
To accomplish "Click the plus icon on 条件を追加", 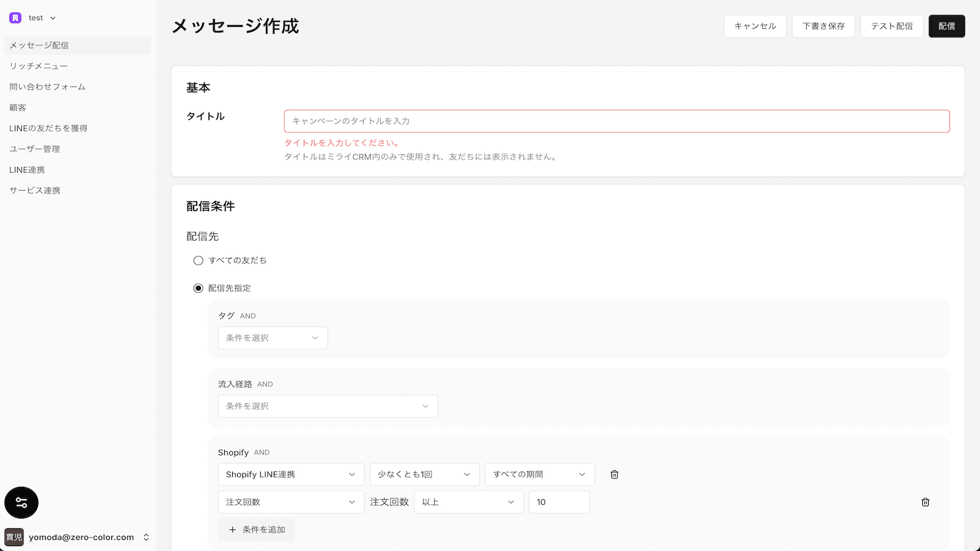I will pos(232,529).
